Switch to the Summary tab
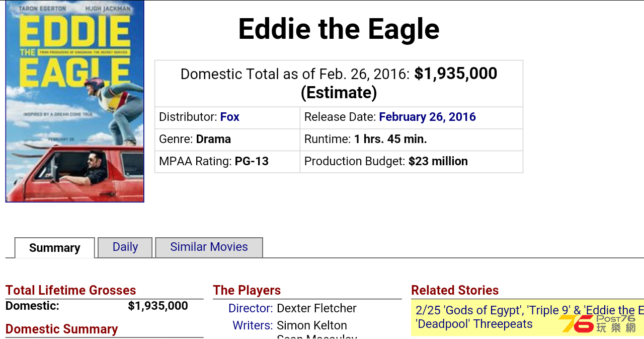This screenshot has width=644, height=339. pos(55,248)
